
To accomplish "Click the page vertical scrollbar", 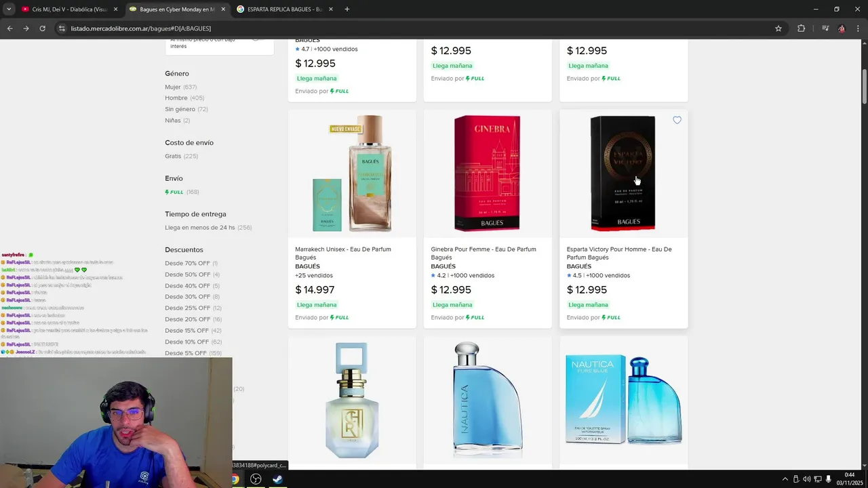I will [x=864, y=87].
